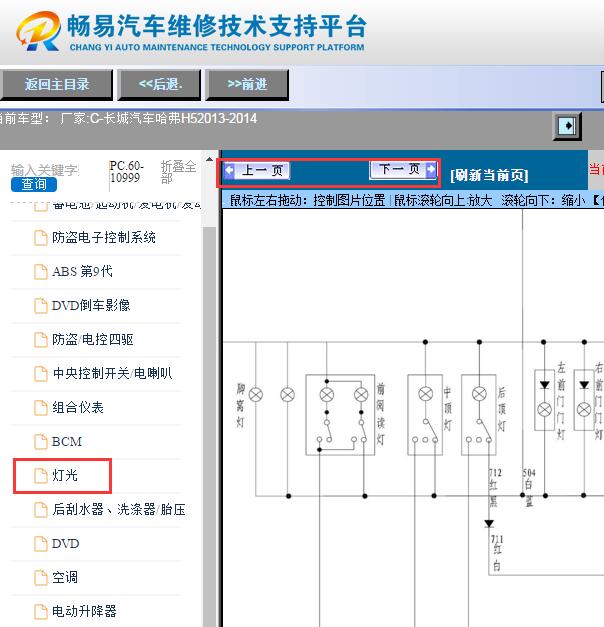Open the ABS 第9代 tree item

pyautogui.click(x=82, y=272)
